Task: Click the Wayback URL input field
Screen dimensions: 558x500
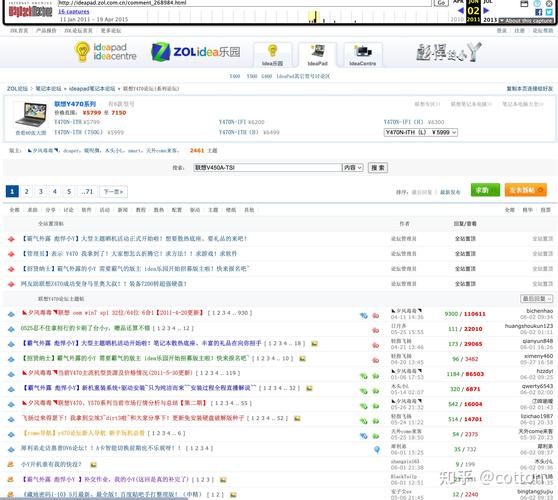Action: coord(244,3)
